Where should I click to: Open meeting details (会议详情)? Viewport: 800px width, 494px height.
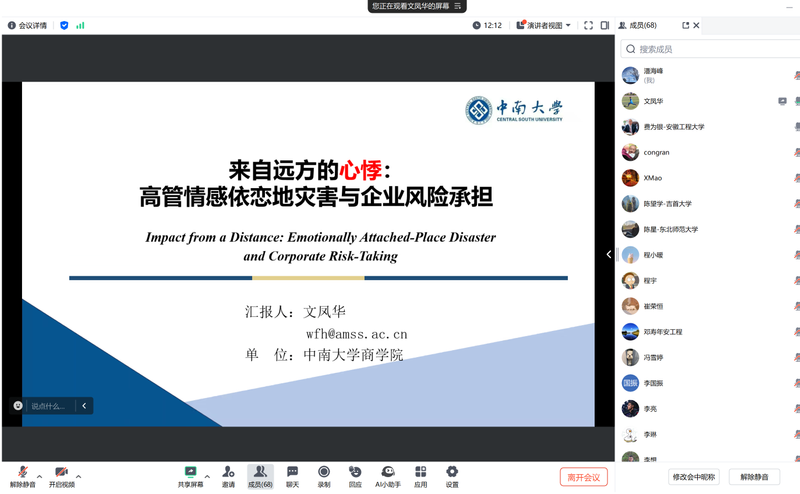[x=27, y=25]
